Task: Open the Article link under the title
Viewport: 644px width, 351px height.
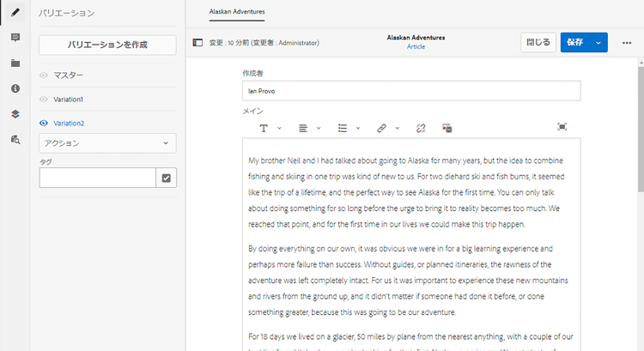Action: pyautogui.click(x=416, y=47)
